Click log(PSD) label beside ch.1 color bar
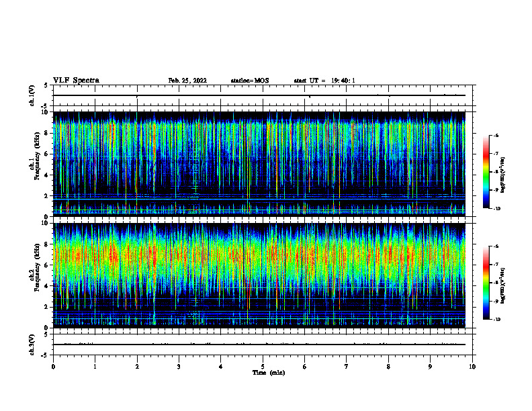The width and height of the screenshot is (532, 411). [x=502, y=175]
